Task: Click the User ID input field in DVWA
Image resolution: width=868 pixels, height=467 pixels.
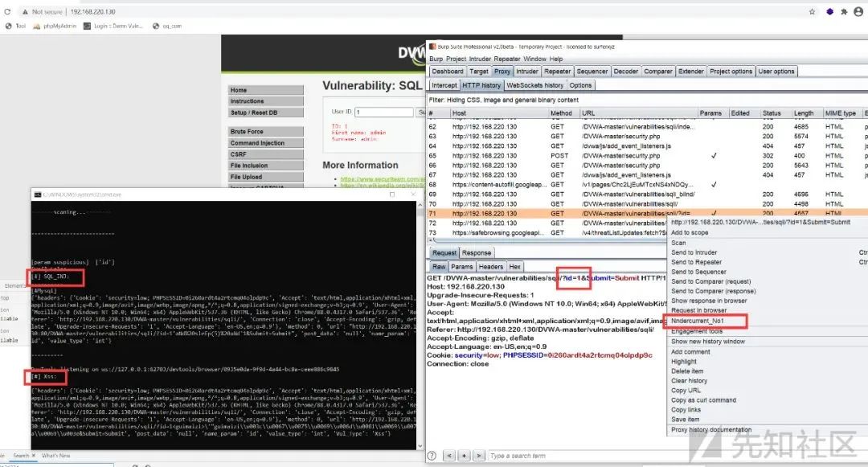Action: point(384,113)
